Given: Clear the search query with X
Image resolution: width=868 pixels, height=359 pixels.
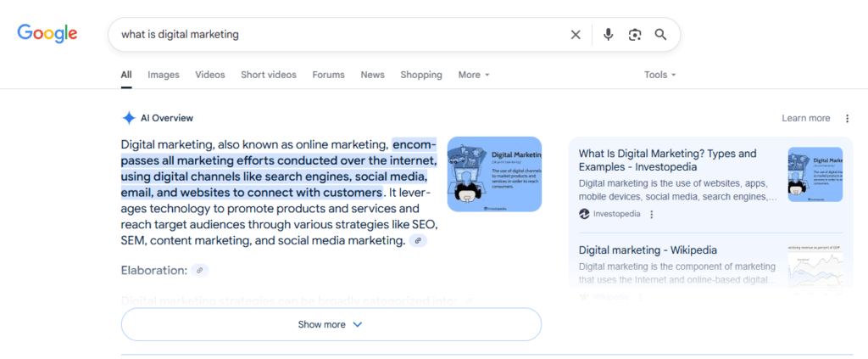Looking at the screenshot, I should [x=576, y=35].
